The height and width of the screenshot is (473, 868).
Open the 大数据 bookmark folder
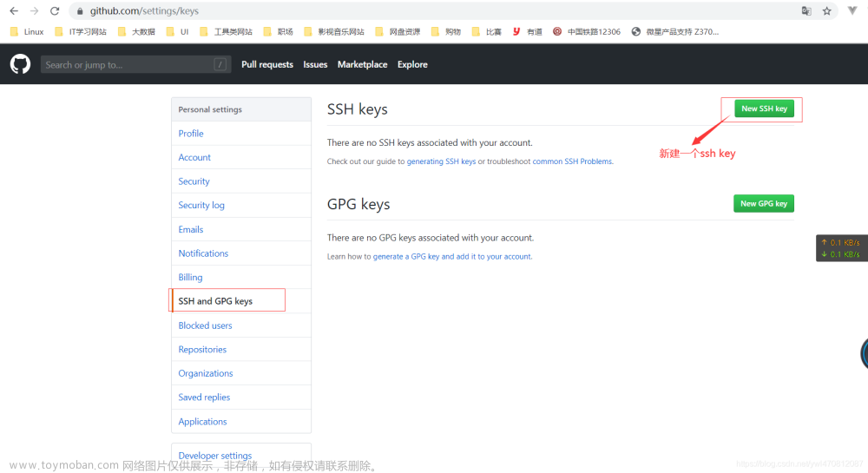[137, 32]
